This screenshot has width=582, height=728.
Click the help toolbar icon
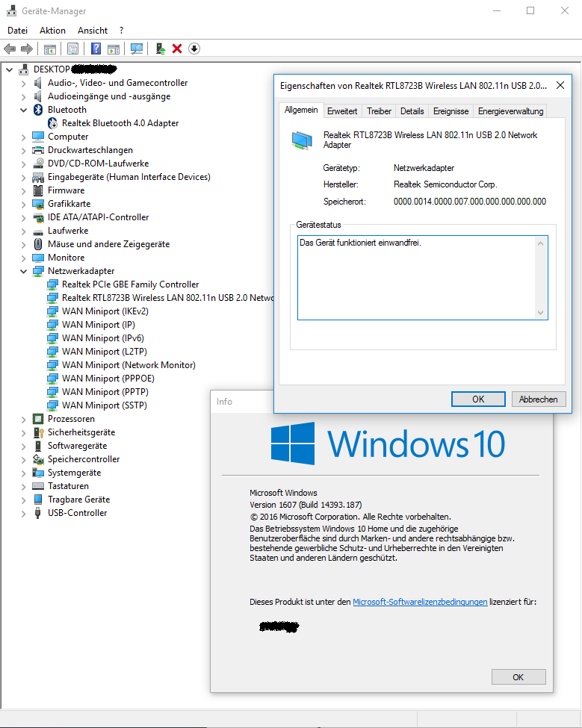tap(96, 49)
